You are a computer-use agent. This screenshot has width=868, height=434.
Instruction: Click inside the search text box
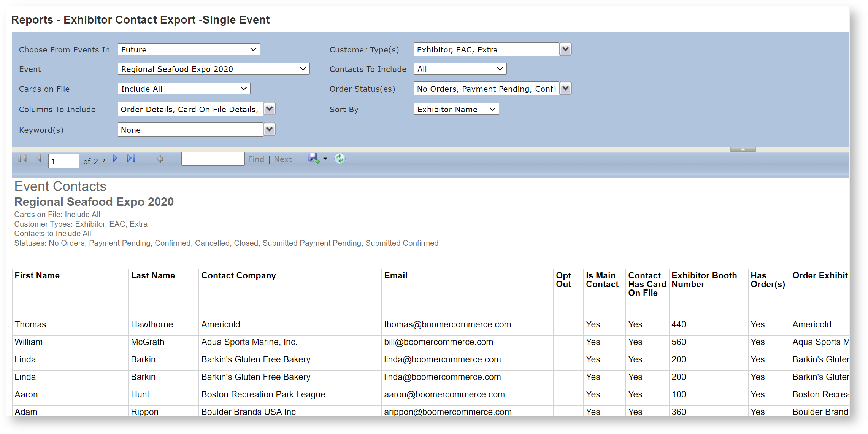(x=213, y=159)
